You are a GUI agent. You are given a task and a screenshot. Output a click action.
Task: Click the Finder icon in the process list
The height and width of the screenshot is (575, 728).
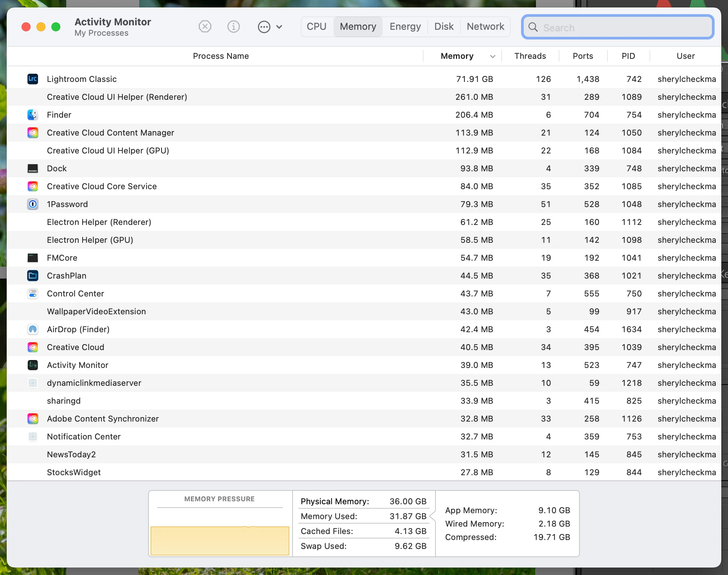pos(33,115)
